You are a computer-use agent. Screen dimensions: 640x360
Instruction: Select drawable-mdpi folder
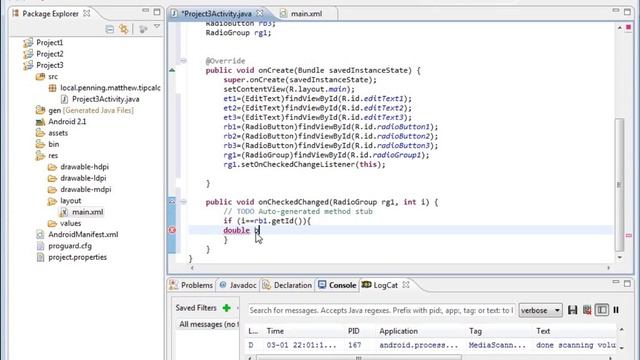pos(85,189)
